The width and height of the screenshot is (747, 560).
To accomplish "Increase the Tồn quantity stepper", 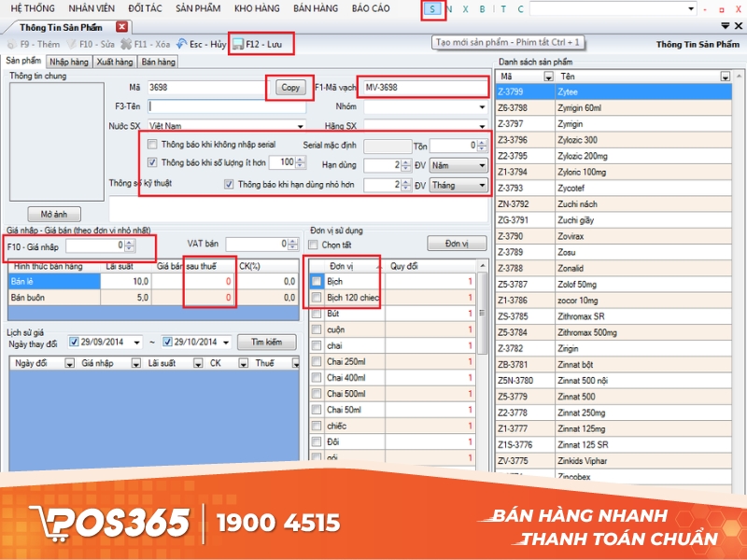I will tap(482, 143).
